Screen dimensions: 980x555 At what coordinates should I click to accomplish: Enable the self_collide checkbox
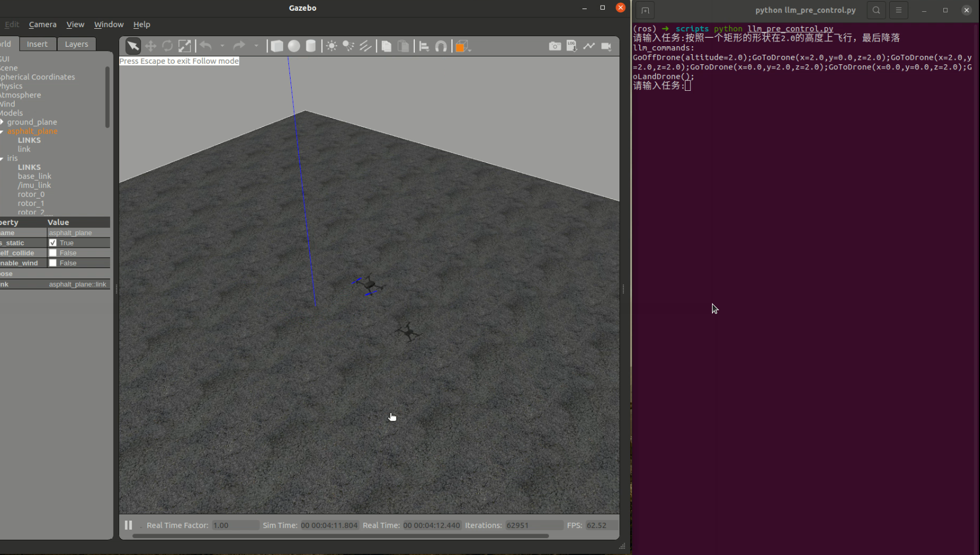pyautogui.click(x=53, y=253)
